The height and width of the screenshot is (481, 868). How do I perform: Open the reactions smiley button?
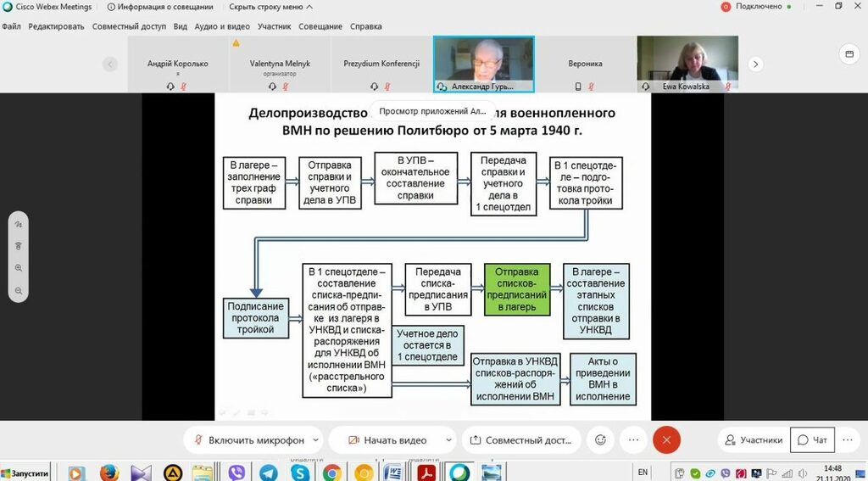click(600, 439)
